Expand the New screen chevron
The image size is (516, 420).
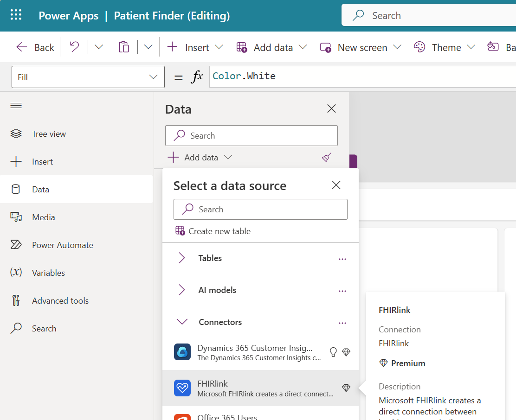397,47
